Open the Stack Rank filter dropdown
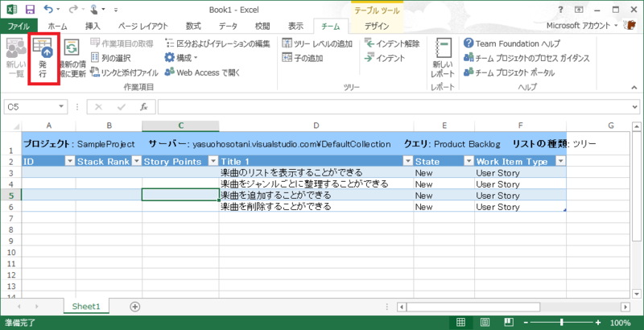 pyautogui.click(x=137, y=161)
